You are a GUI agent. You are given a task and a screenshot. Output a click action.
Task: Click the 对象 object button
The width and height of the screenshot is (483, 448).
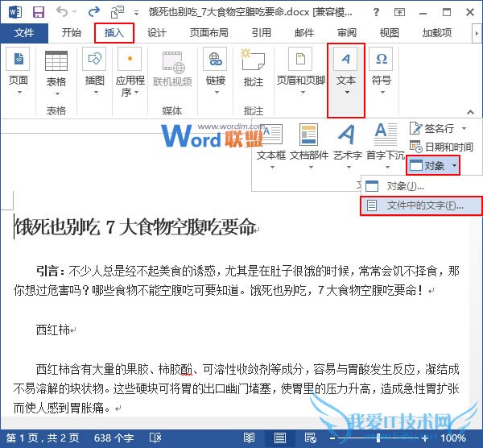point(427,165)
